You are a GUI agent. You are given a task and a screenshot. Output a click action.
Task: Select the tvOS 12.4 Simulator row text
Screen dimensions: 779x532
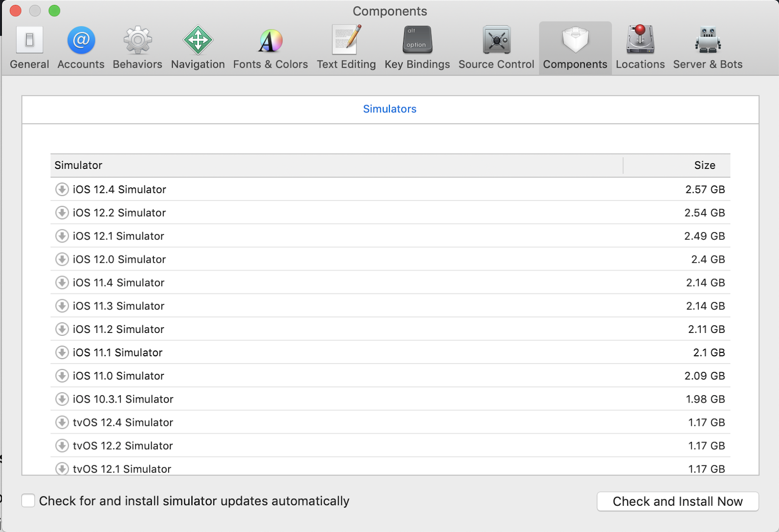[123, 422]
